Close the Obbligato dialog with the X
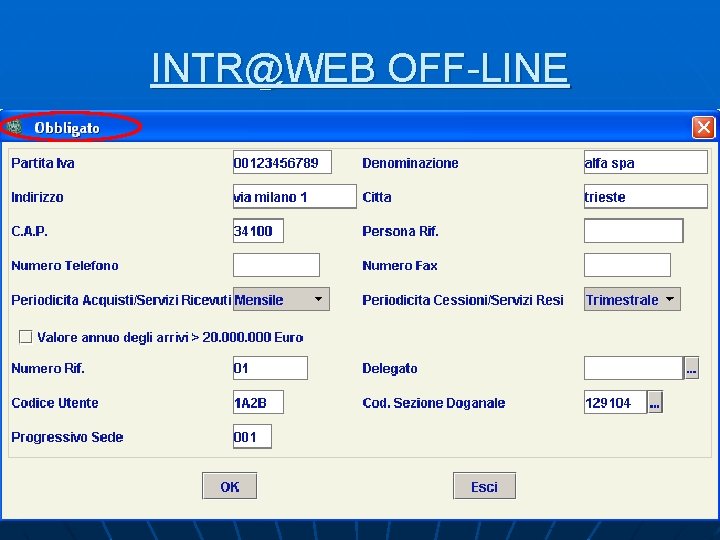Screen dimensions: 720x540 tap(703, 127)
